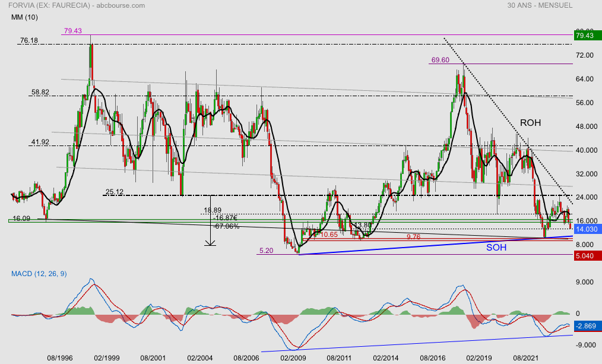Image resolution: width=602 pixels, height=364 pixels.
Task: Click the 5.20 low level label
Action: click(268, 251)
